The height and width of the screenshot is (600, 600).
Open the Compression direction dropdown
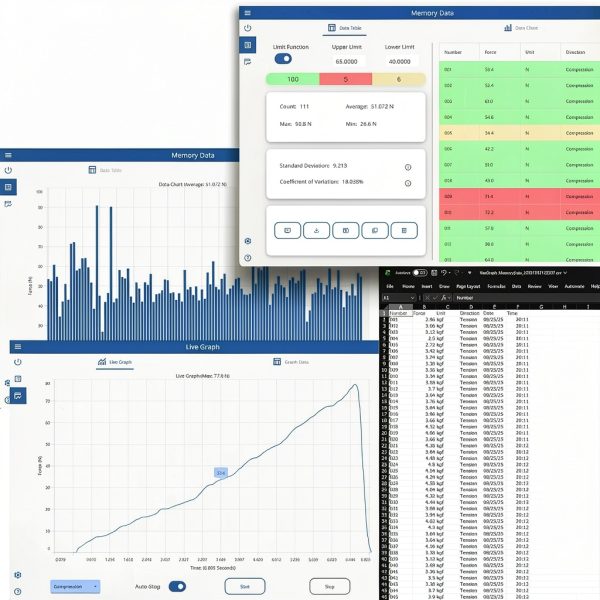pyautogui.click(x=75, y=587)
